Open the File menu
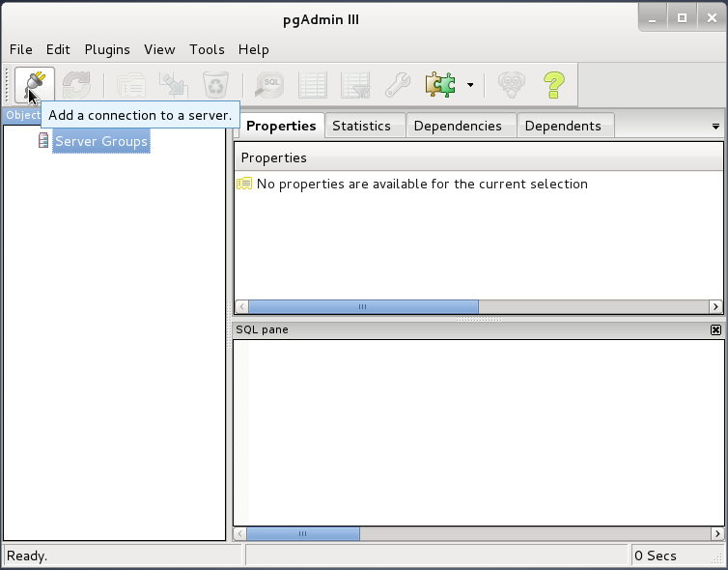Image resolution: width=728 pixels, height=570 pixels. [21, 49]
